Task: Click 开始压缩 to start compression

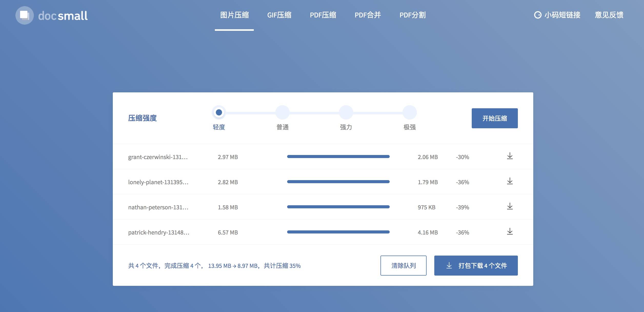Action: (495, 118)
